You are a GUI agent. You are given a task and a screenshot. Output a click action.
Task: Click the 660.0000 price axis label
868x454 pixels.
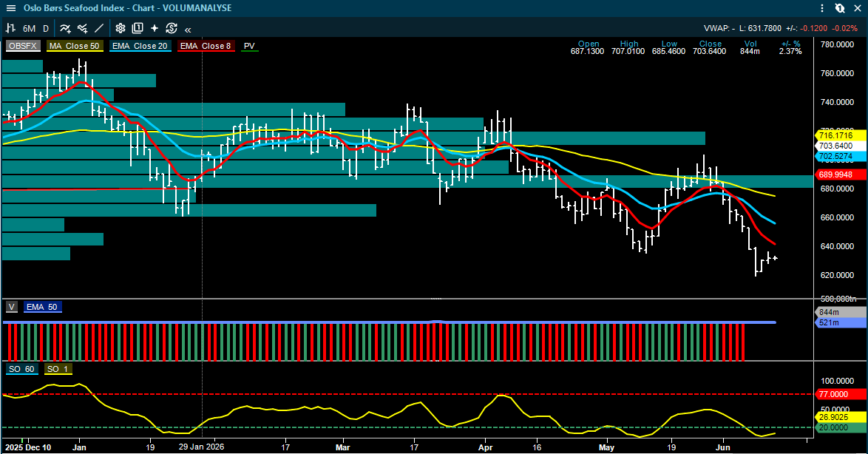point(837,217)
